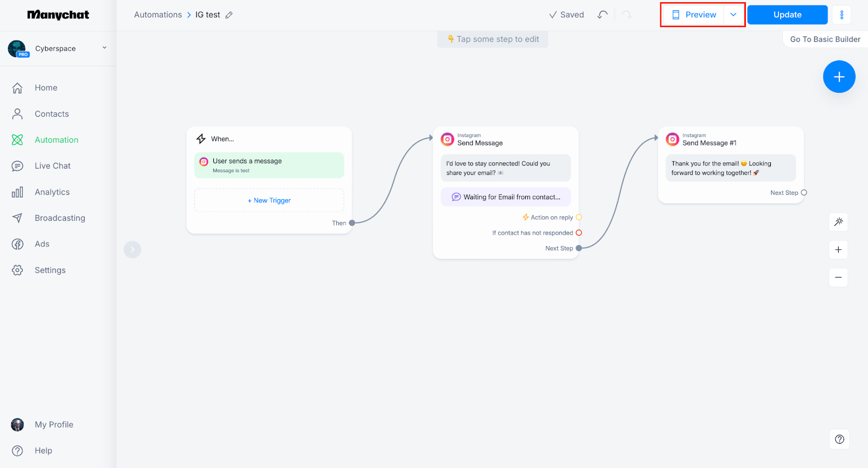
Task: Click the Automations breadcrumb link
Action: coord(158,15)
